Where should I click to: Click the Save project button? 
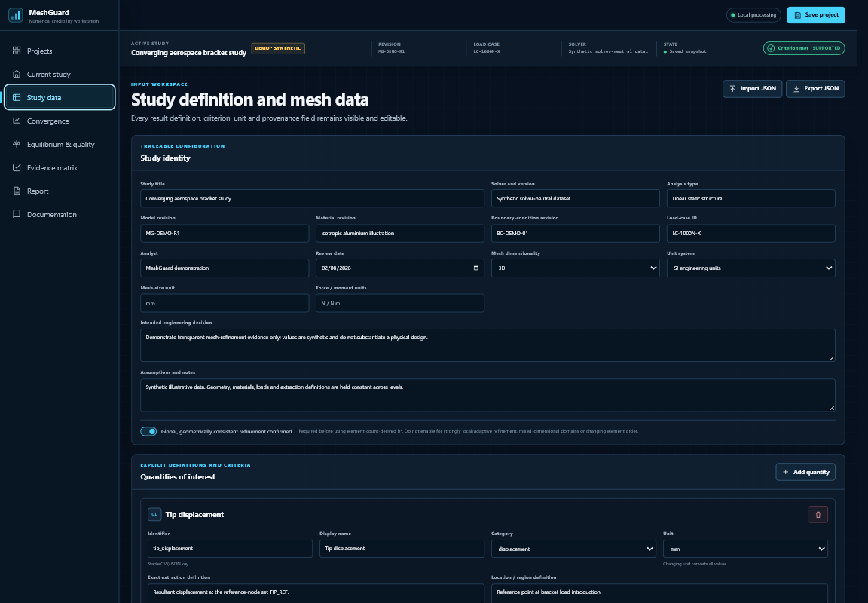point(816,15)
